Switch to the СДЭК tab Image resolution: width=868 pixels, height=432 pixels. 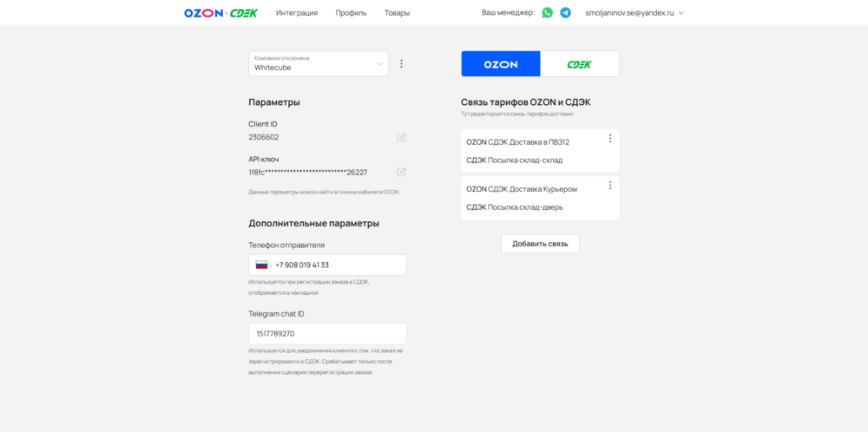coord(579,64)
